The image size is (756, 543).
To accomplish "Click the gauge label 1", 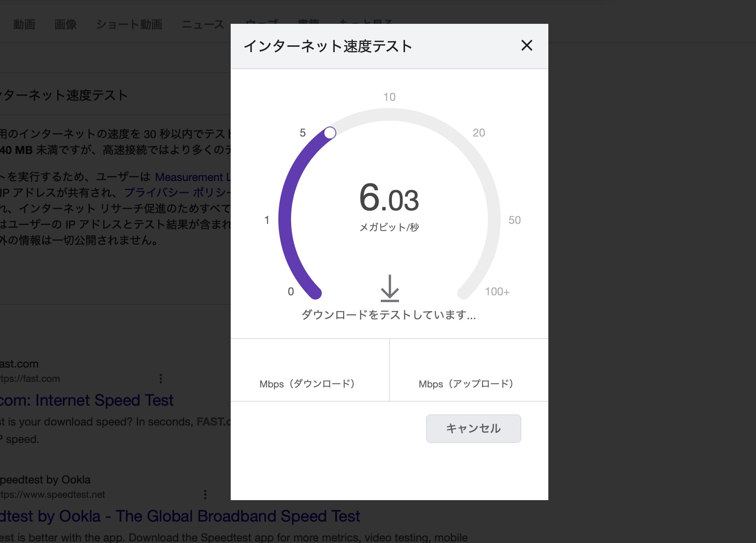I will (x=267, y=220).
